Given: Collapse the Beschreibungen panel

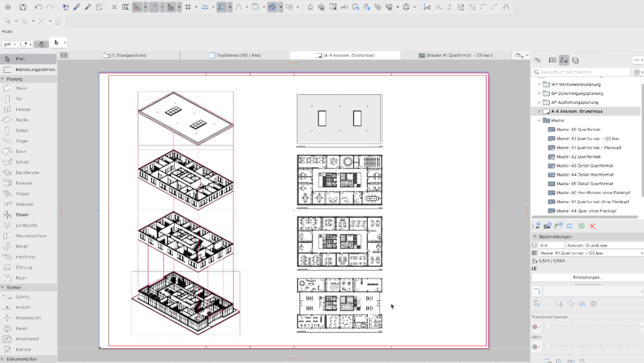Looking at the screenshot, I should pos(535,237).
